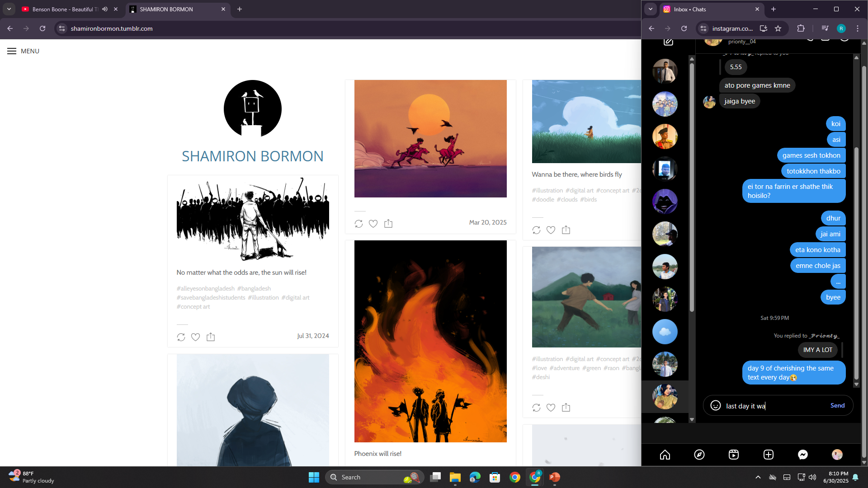Open volume control in system tray

pos(812,477)
